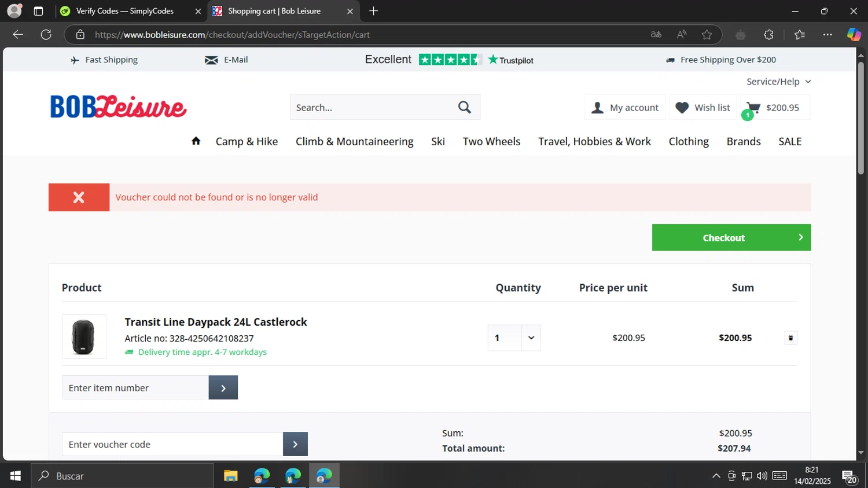868x488 pixels.
Task: Open the tab actions menu icon
Action: tap(38, 11)
